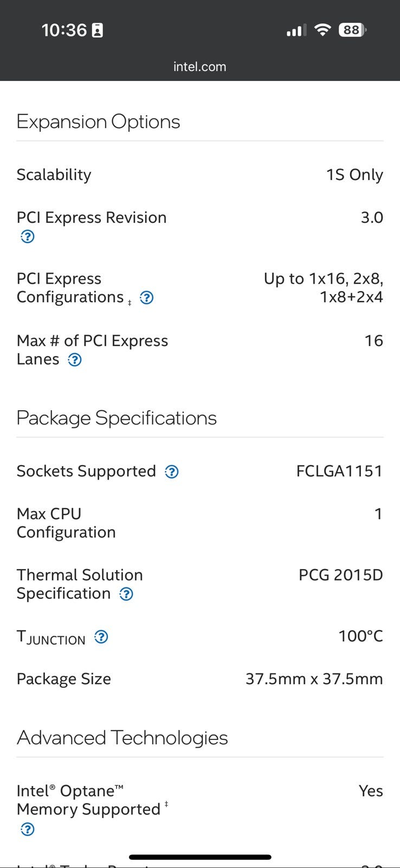The image size is (400, 868).
Task: Tap the 10:36 clock in status bar
Action: [64, 30]
